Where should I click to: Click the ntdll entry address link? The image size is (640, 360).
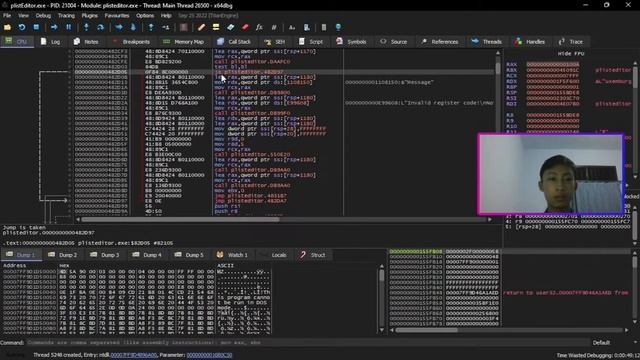pyautogui.click(x=133, y=355)
